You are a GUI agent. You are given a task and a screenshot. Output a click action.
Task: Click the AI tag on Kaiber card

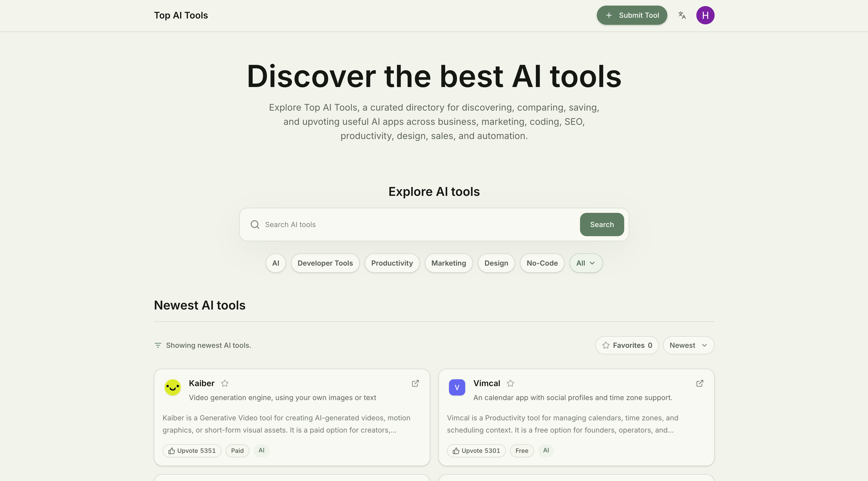(261, 450)
